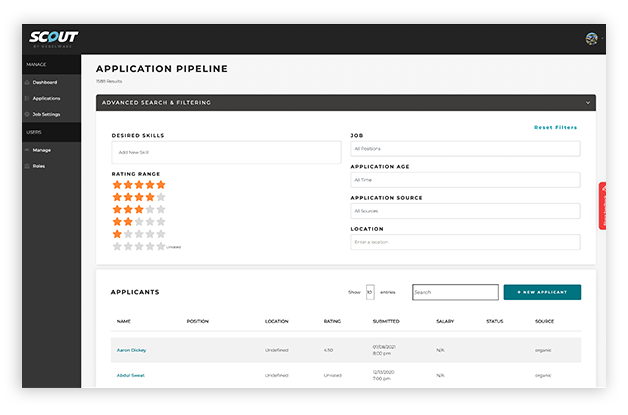Click the Manage users icon
628x415 pixels.
coord(27,150)
